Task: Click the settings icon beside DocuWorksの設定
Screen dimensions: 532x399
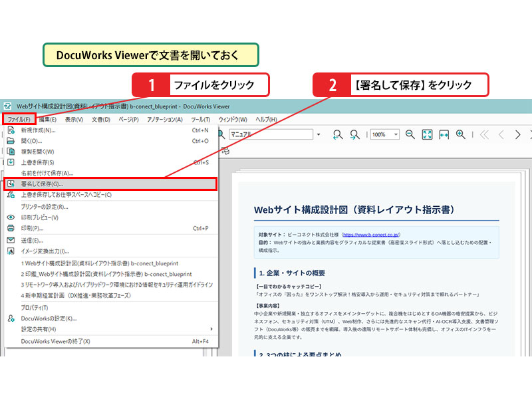Action: point(11,319)
